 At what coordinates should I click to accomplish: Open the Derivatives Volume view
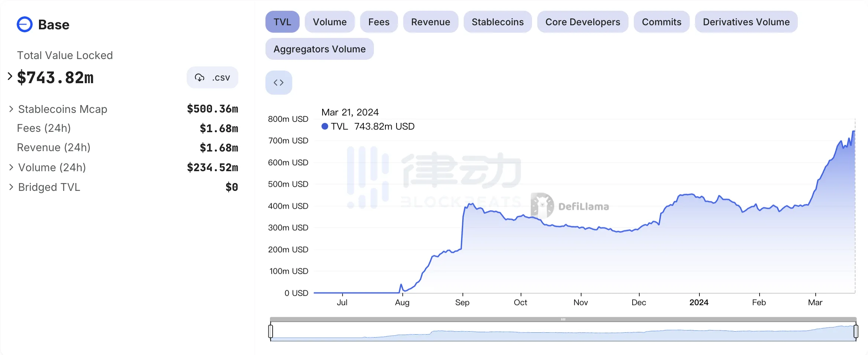pyautogui.click(x=746, y=22)
